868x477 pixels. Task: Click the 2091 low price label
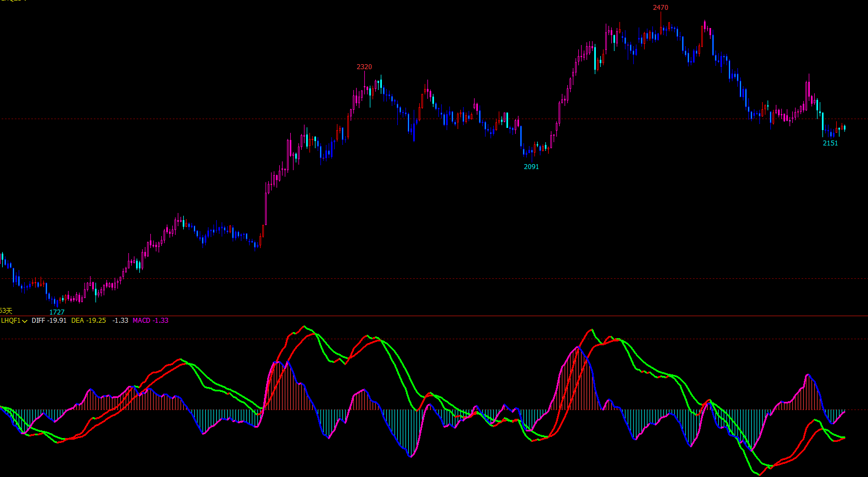pyautogui.click(x=531, y=167)
